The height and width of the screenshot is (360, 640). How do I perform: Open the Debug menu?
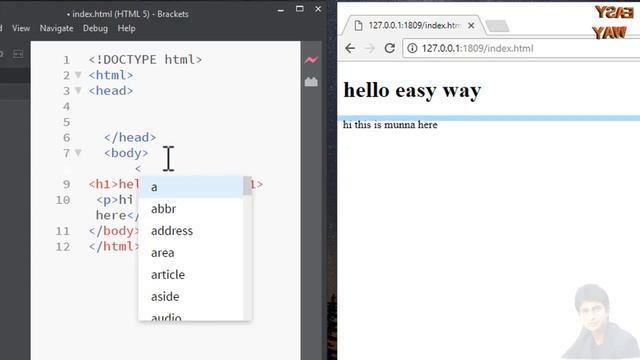pyautogui.click(x=96, y=28)
